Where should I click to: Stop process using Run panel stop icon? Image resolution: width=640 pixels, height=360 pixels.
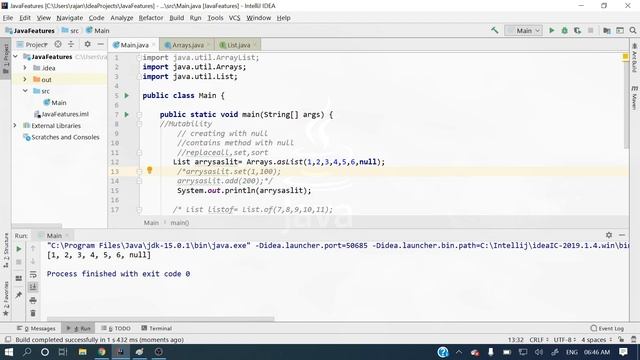(x=19, y=262)
